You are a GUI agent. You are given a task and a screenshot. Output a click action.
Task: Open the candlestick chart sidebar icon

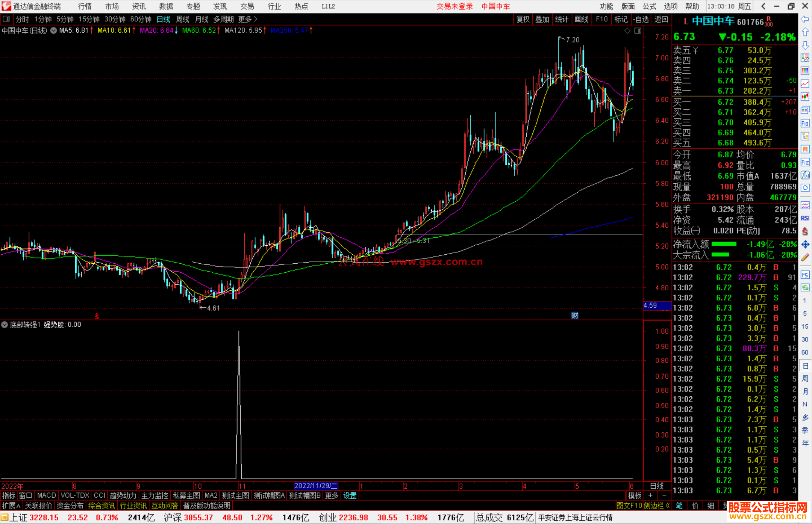pyautogui.click(x=805, y=97)
